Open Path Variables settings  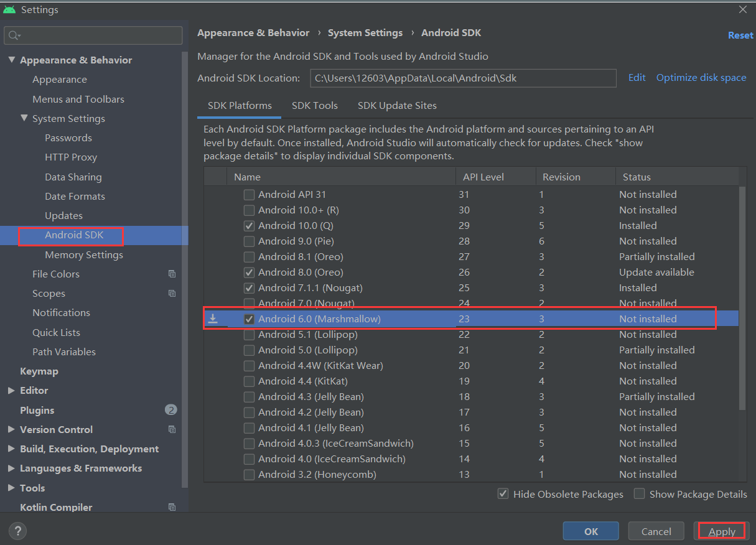tap(64, 352)
